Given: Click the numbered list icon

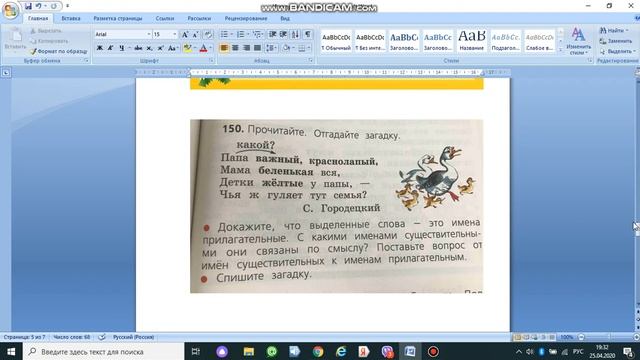Looking at the screenshot, I should (x=241, y=34).
